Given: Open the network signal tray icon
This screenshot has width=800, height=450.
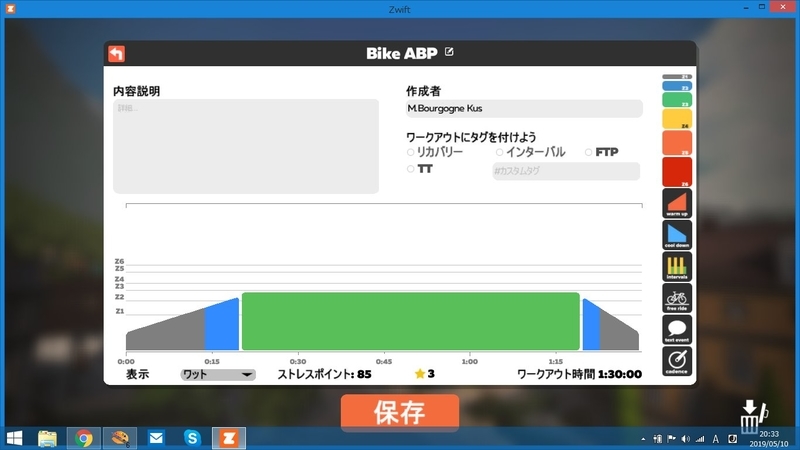Looking at the screenshot, I should [x=700, y=439].
